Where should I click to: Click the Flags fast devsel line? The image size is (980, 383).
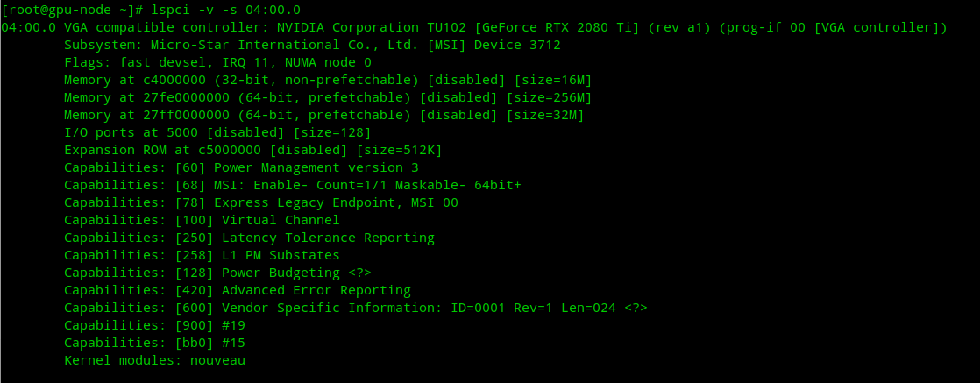point(217,62)
